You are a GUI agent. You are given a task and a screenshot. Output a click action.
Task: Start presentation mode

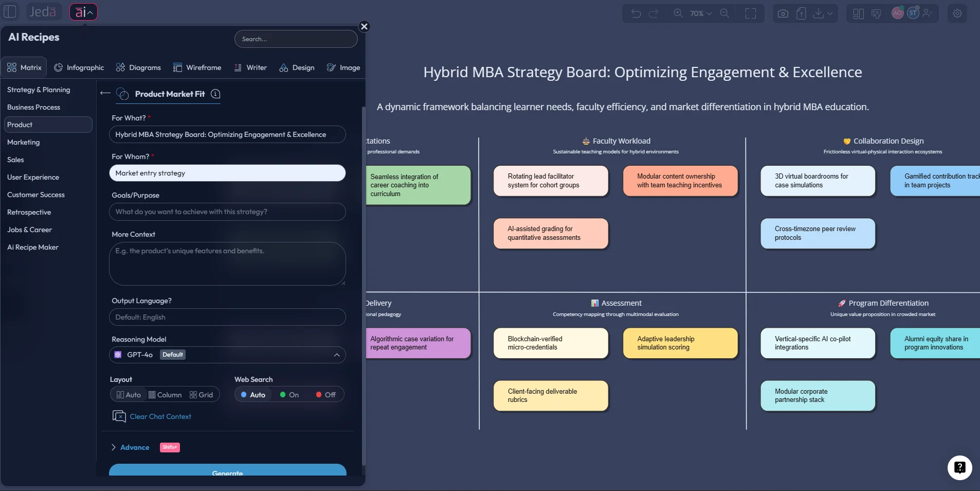[876, 13]
